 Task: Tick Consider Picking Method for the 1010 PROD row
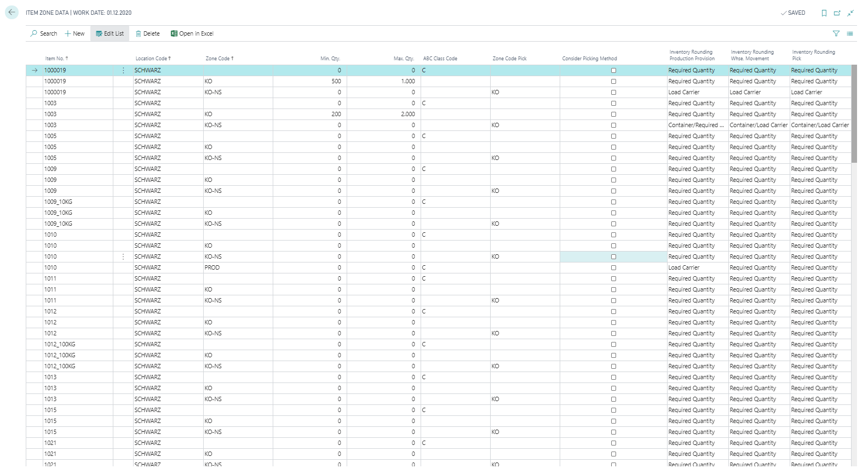tap(613, 267)
